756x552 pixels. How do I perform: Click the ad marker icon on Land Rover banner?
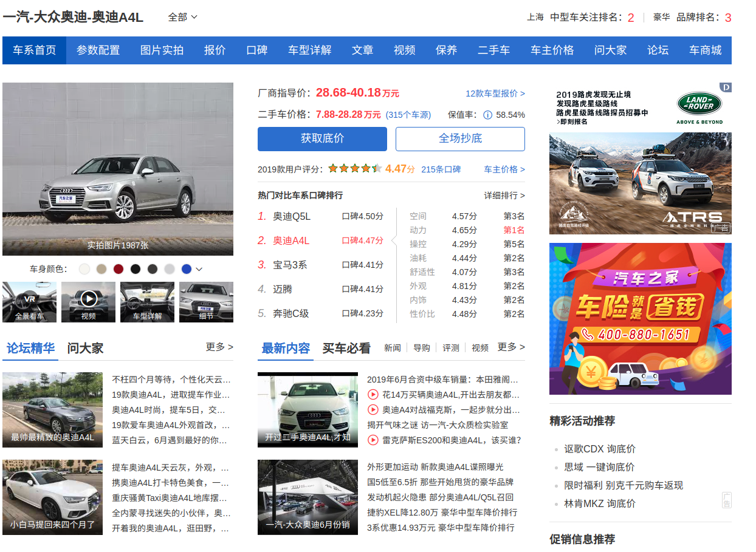pyautogui.click(x=726, y=87)
